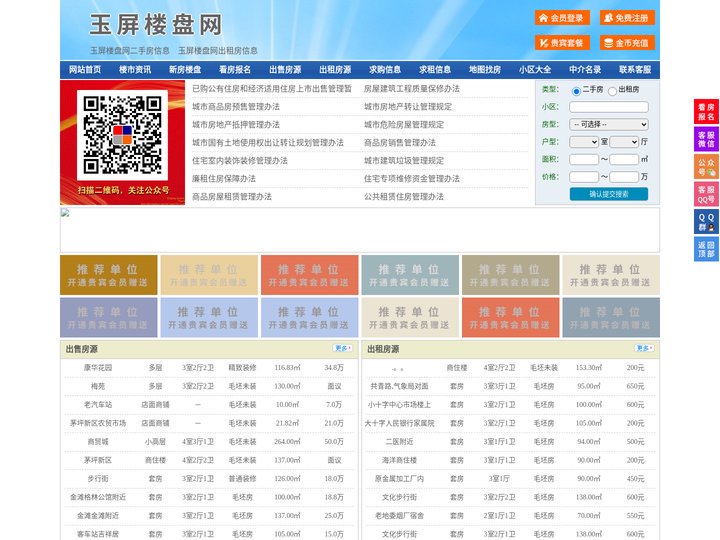Click 更多 in 出售房源 panel
The width and height of the screenshot is (720, 540).
click(343, 348)
